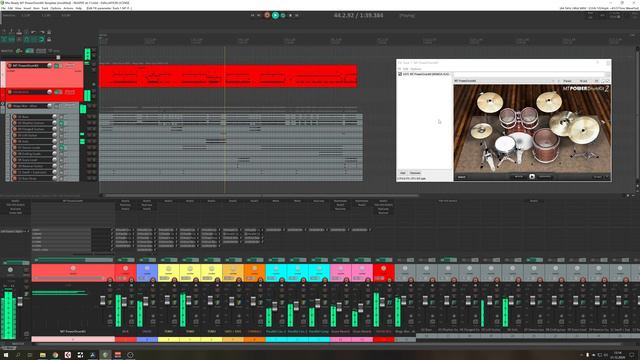640x360 pixels.
Task: Toggle the locking toolbar icon
Action: [49, 40]
